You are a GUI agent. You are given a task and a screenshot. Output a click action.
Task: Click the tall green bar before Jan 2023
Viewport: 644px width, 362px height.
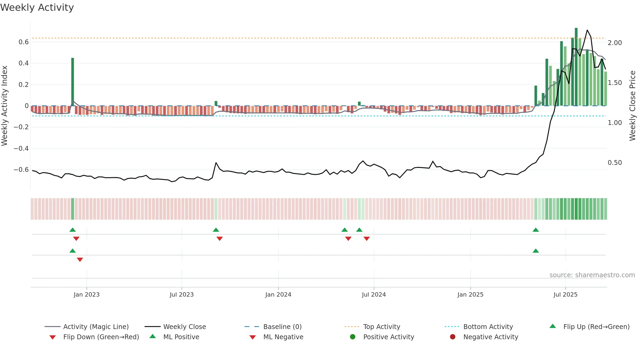tap(72, 82)
